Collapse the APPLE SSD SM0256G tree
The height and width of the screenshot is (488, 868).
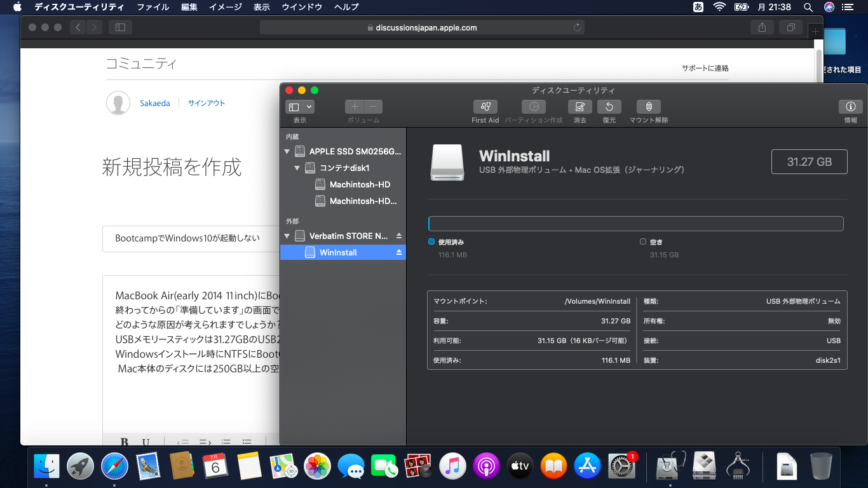[287, 152]
